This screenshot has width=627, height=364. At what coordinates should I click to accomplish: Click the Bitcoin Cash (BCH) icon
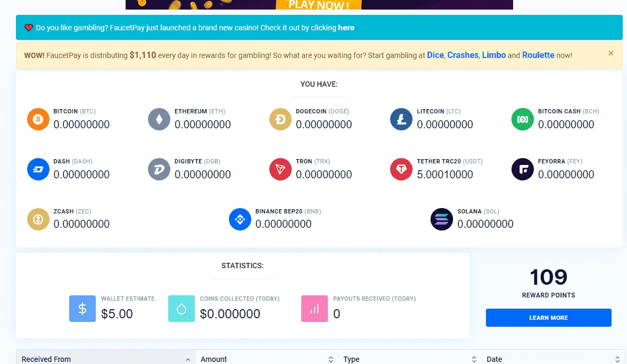[522, 119]
